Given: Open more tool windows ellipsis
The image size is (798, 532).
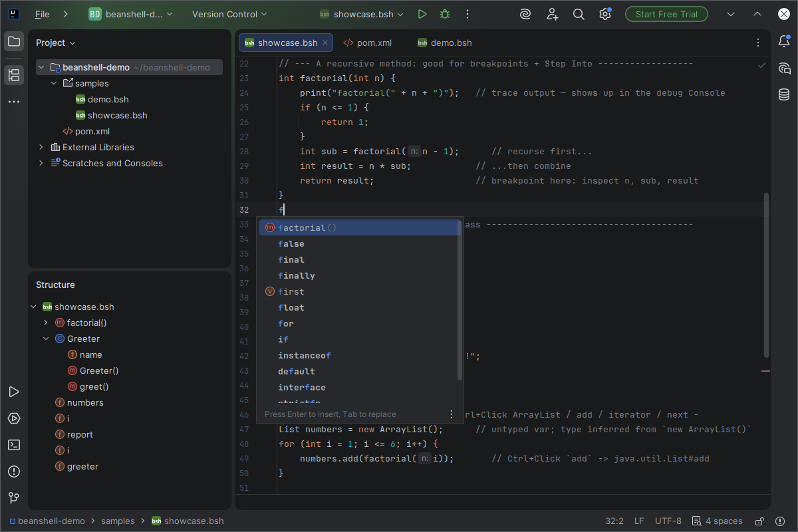Looking at the screenshot, I should point(13,102).
